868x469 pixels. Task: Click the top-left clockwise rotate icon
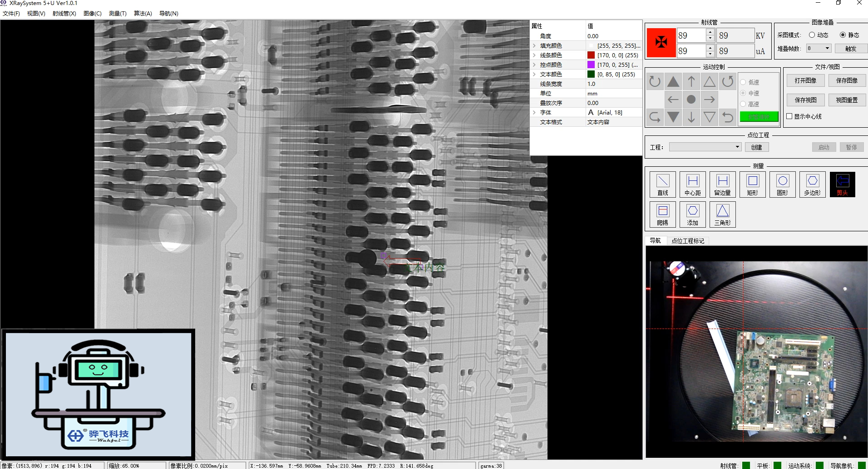click(655, 82)
